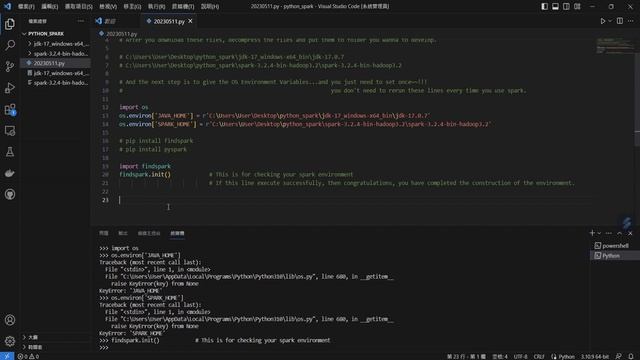Open the Source Control view
This screenshot has height=360, width=640.
tap(10, 66)
